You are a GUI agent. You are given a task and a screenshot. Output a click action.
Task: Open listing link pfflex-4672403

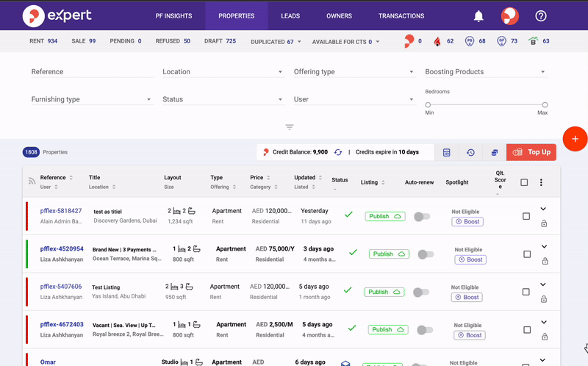tap(62, 324)
